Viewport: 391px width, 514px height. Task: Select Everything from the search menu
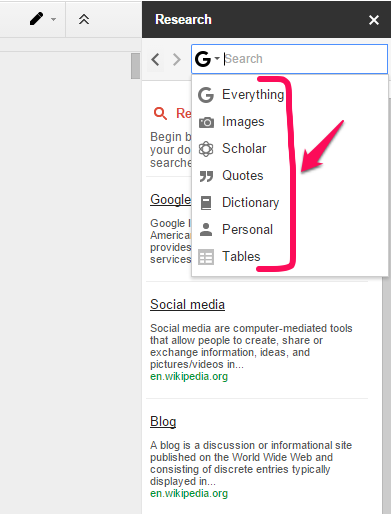(x=241, y=95)
